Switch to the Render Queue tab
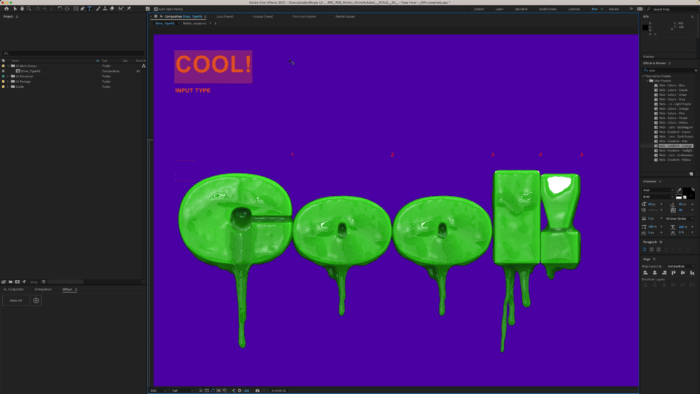This screenshot has height=394, width=700. 345,17
